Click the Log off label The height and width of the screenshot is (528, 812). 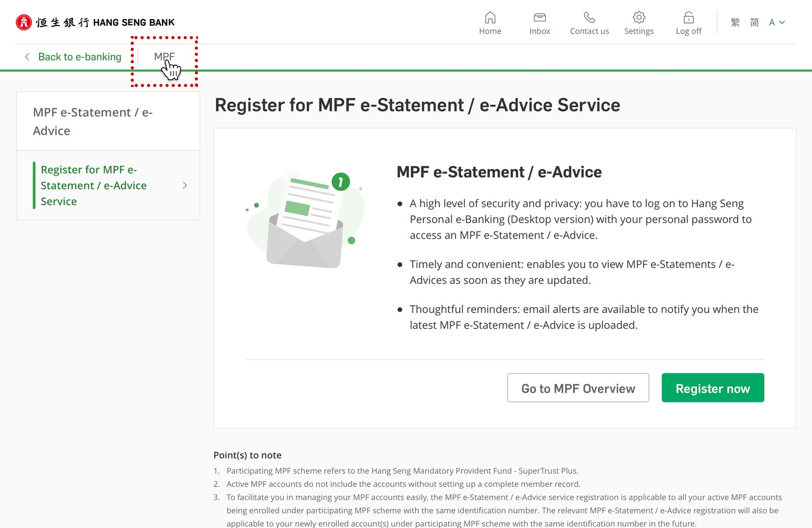coord(688,32)
